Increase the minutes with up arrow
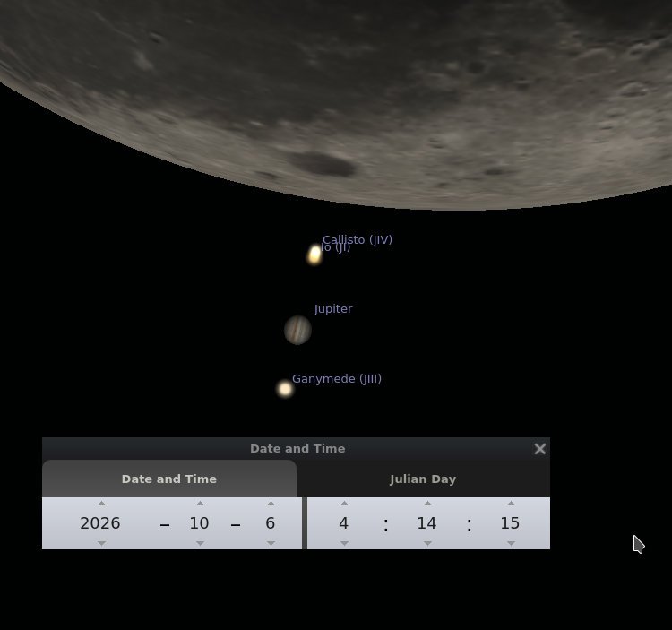The image size is (672, 630). [427, 503]
